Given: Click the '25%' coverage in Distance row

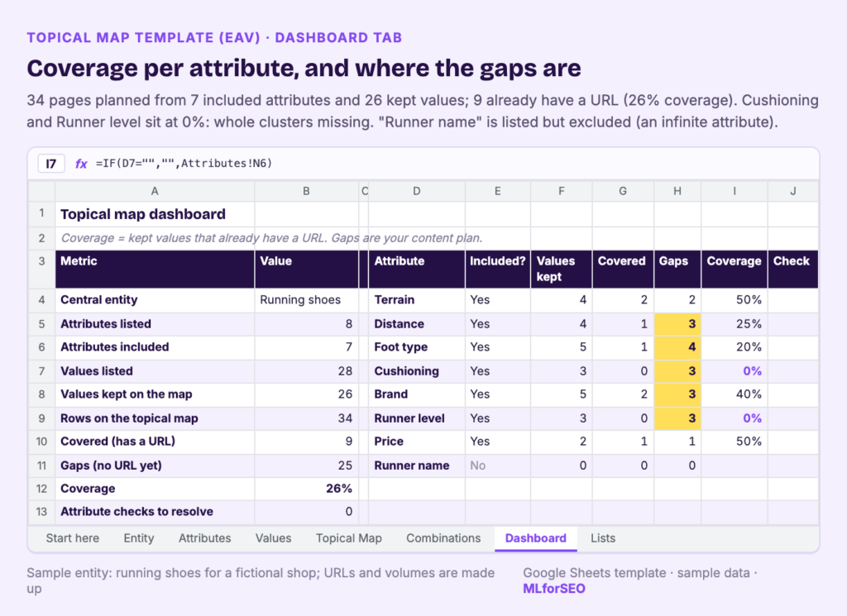Looking at the screenshot, I should point(735,324).
